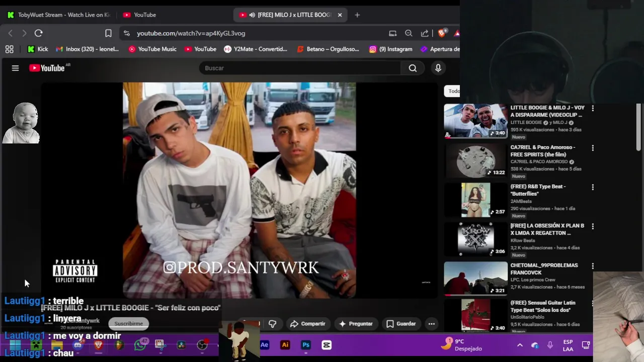Click the dislike thumbs-down button

click(272, 324)
